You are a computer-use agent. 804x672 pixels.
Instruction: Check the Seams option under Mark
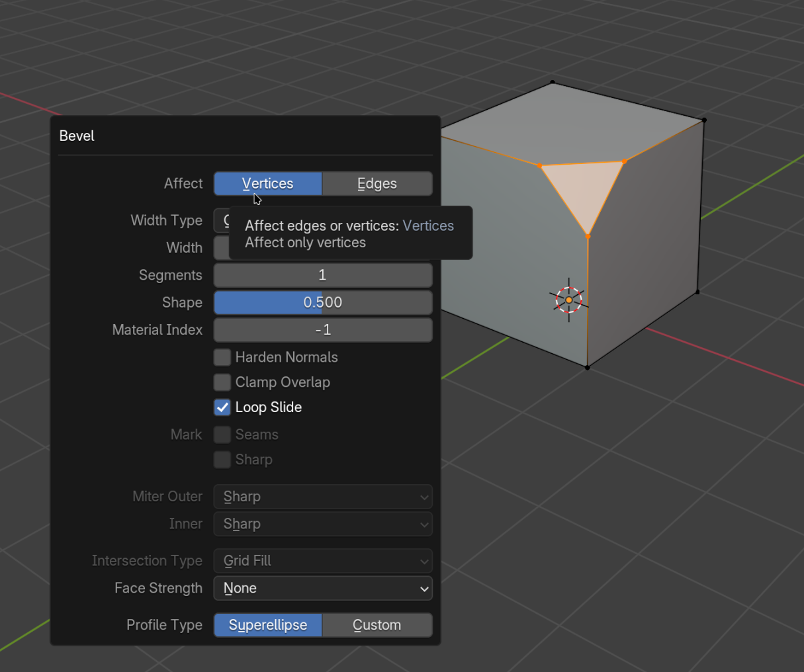(222, 435)
